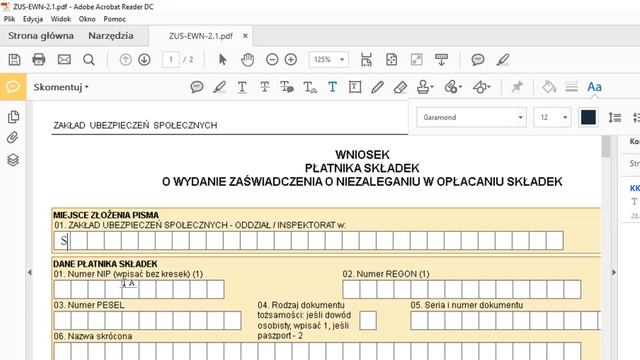
Task: Open the attachments paperclip panel
Action: click(13, 138)
